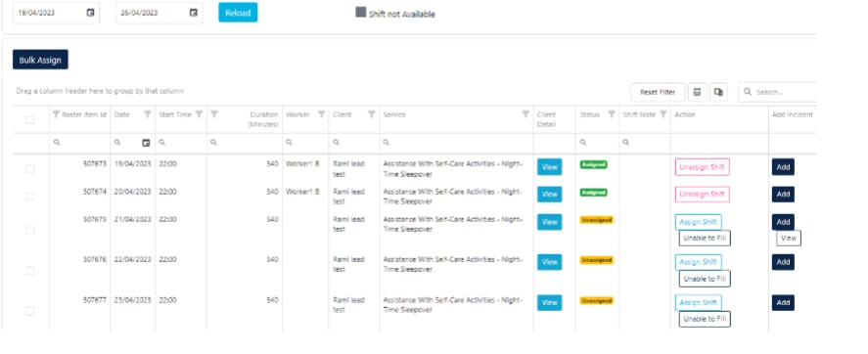Screen dimensions: 868x354
Task: Click the filter icon on Date column header
Action: pyautogui.click(x=147, y=114)
